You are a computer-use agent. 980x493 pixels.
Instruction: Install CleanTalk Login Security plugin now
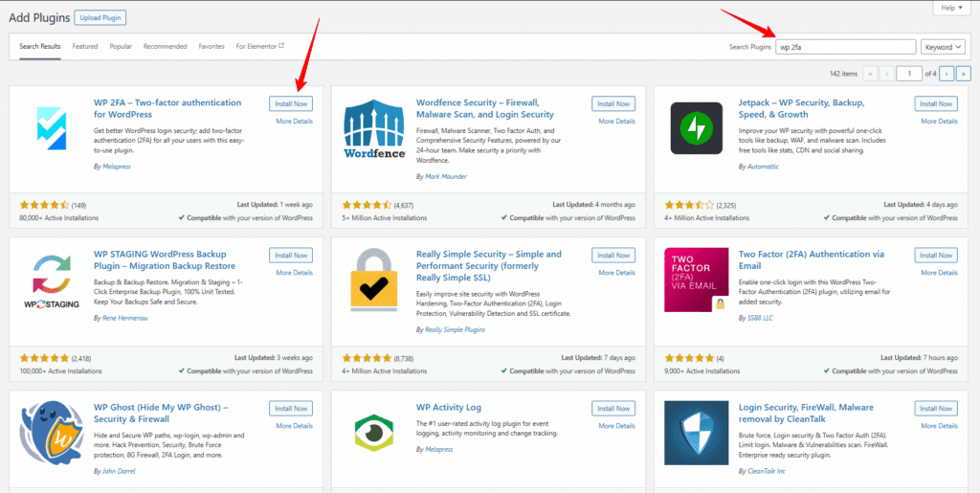tap(936, 408)
